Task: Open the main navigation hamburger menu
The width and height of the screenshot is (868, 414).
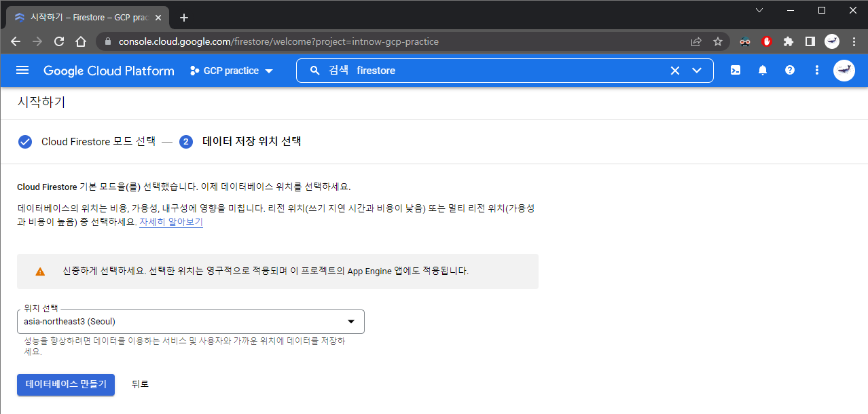Action: click(x=22, y=71)
